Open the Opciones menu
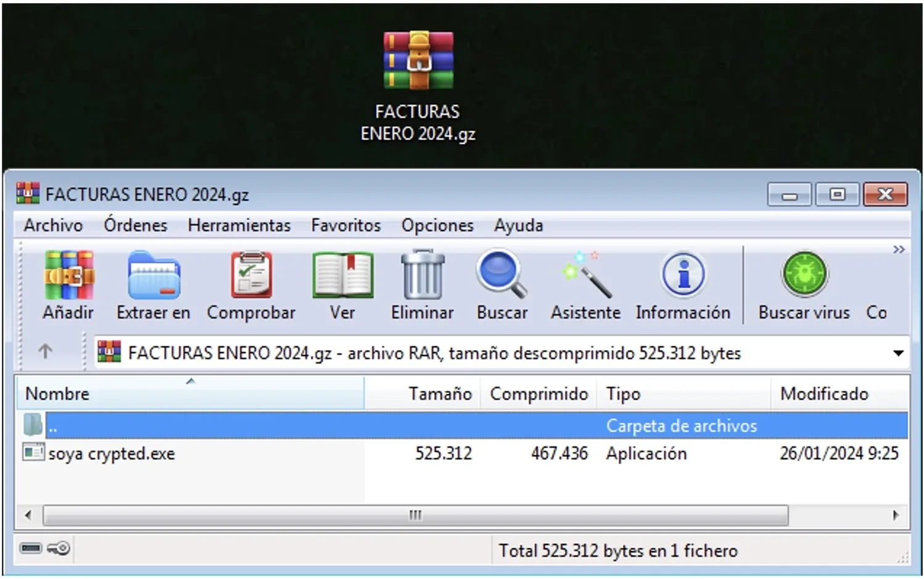924x579 pixels. [x=437, y=225]
